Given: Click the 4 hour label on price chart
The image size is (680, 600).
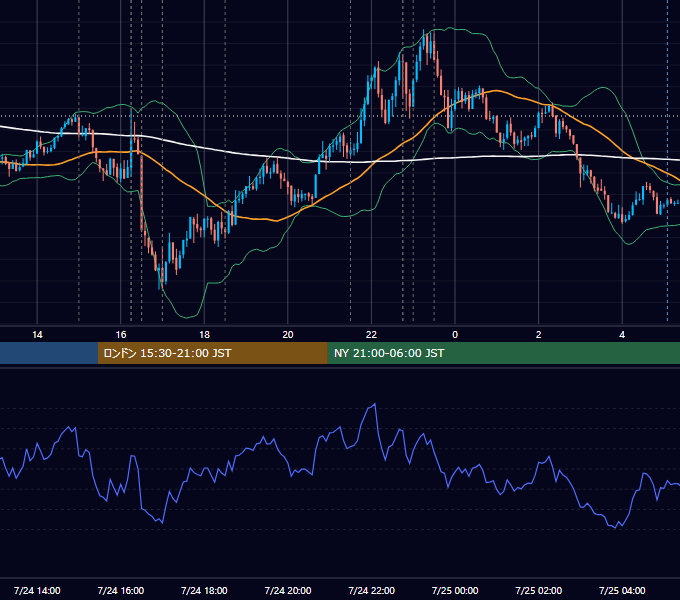Looking at the screenshot, I should [x=622, y=335].
